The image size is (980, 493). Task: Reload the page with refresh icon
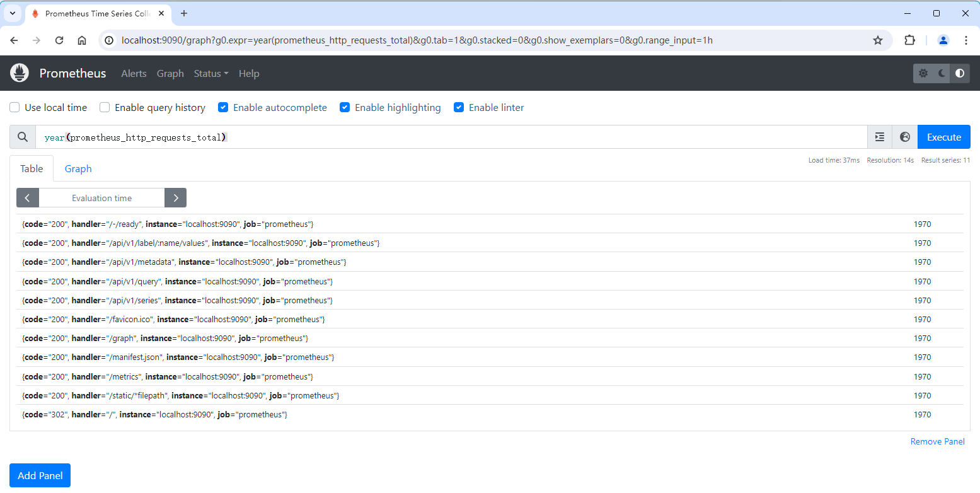[x=59, y=40]
